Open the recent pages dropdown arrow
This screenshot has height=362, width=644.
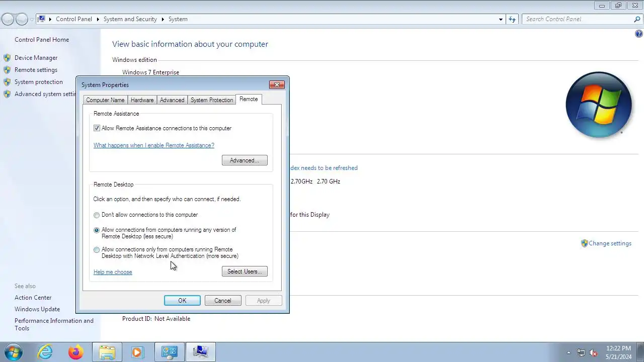coord(32,19)
